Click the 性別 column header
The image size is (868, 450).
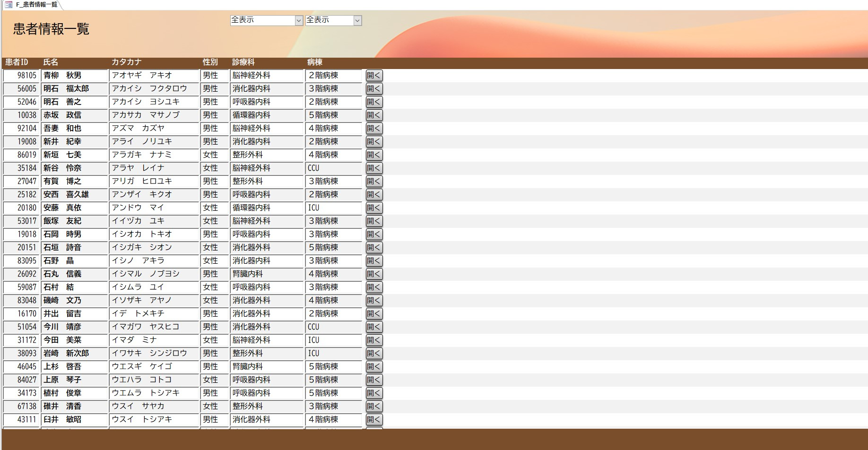[x=210, y=62]
